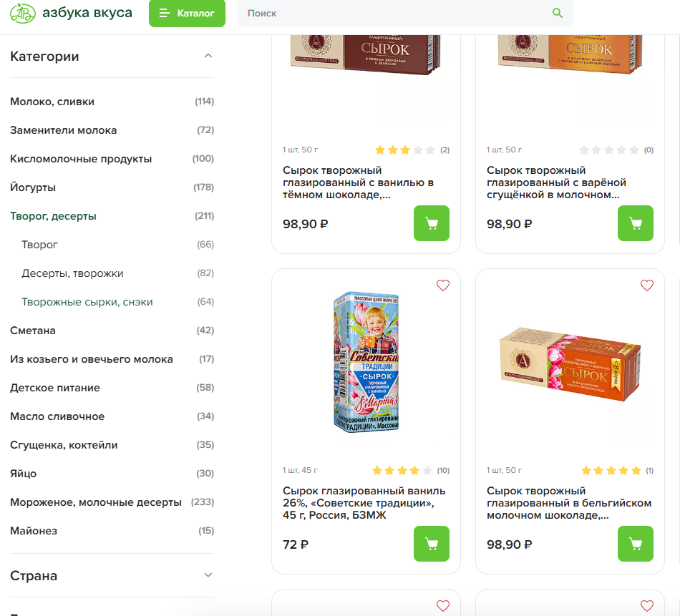Add vanilla dark chocolate сырок to cart

(432, 223)
